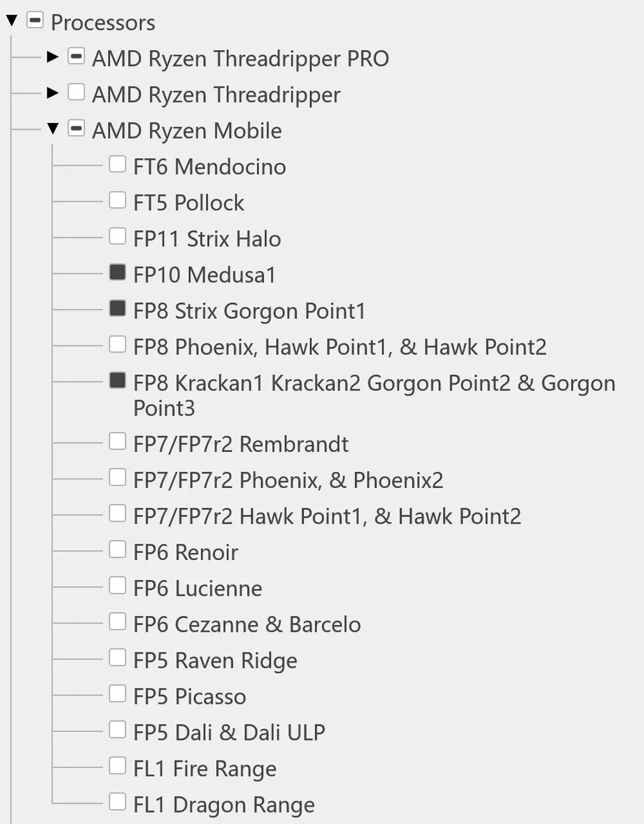644x824 pixels.
Task: Select the AMD Ryzen Mobile label
Action: (x=185, y=130)
